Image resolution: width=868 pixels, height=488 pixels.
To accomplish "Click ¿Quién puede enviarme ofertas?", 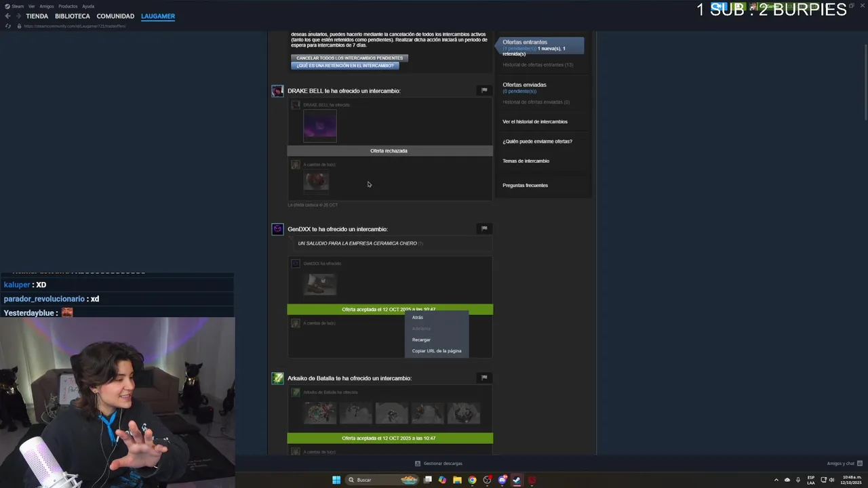I will [537, 141].
